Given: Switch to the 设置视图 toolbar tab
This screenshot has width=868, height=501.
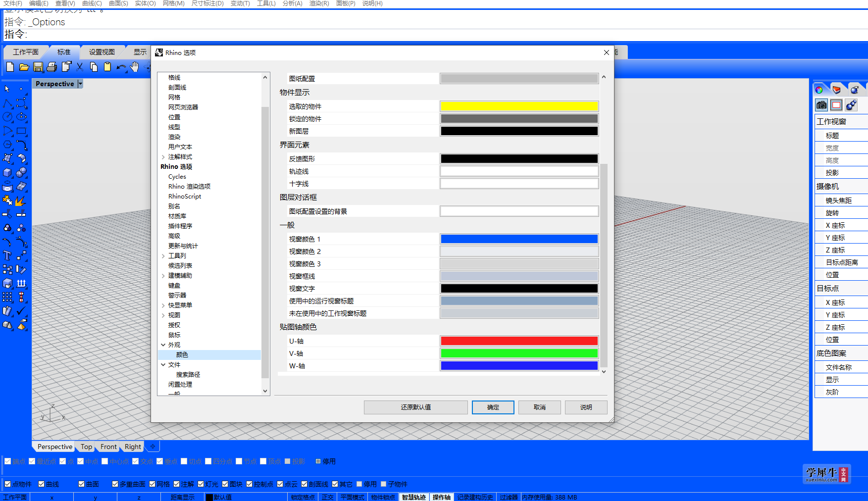Looking at the screenshot, I should pyautogui.click(x=102, y=52).
